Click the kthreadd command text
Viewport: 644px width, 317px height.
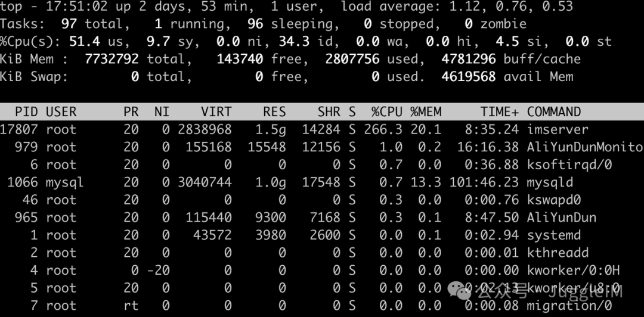[x=558, y=253]
